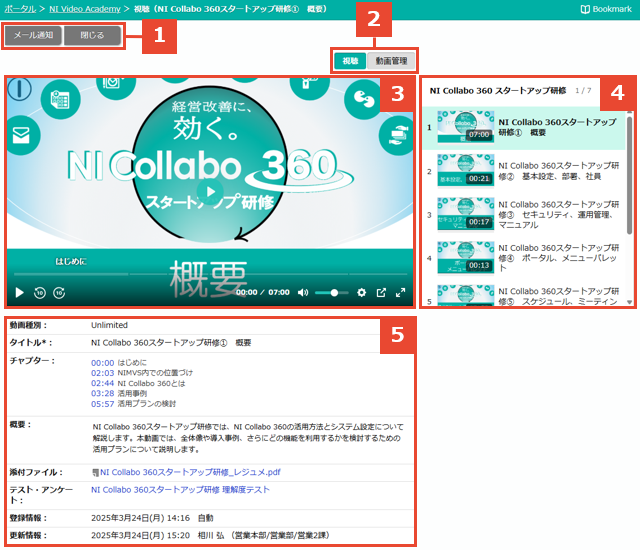Switch to the 視聴 tab
Screen dimensions: 640x550
point(350,61)
